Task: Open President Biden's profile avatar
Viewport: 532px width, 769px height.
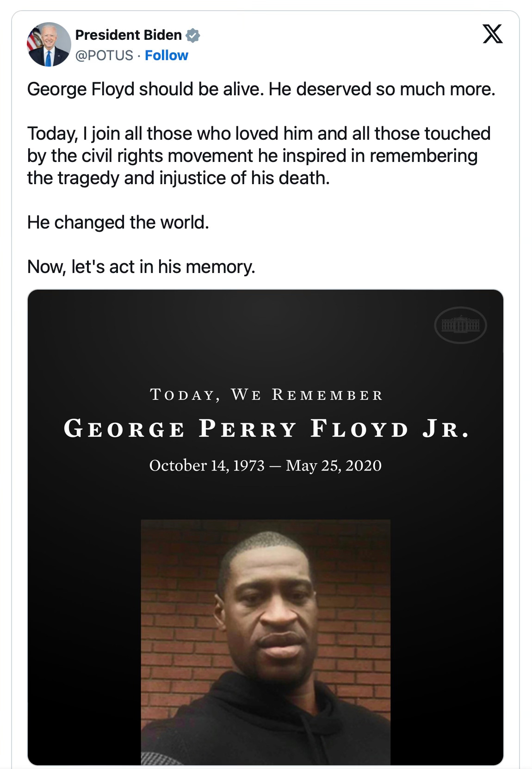Action: click(49, 44)
